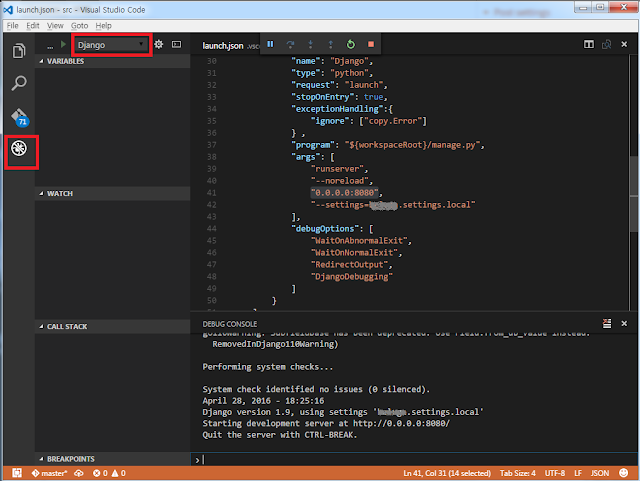Start debugging with green play arrow
The width and height of the screenshot is (640, 481).
point(63,44)
